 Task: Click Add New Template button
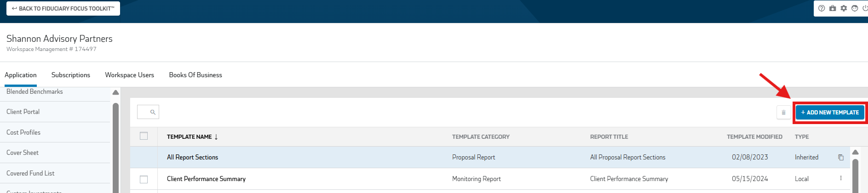coord(830,112)
